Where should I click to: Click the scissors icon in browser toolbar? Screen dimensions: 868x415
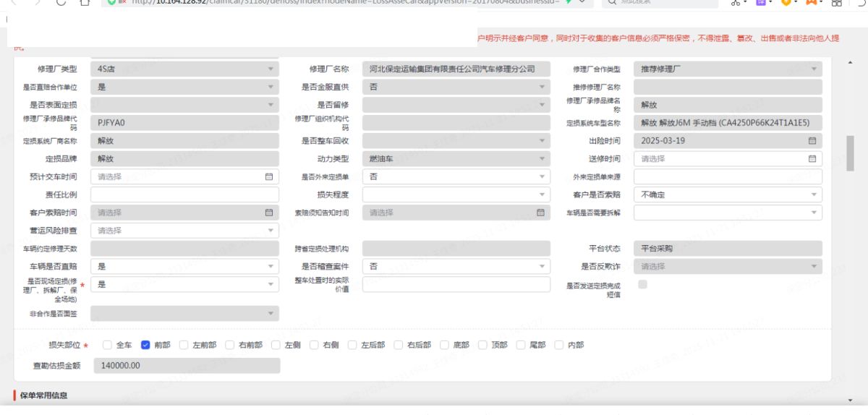[736, 3]
